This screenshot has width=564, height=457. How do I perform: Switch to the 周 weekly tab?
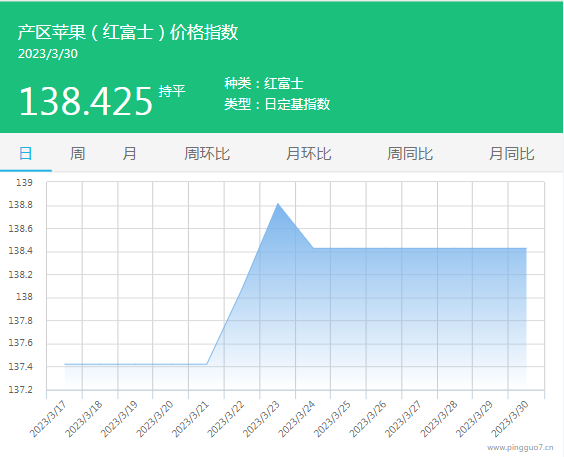77,154
